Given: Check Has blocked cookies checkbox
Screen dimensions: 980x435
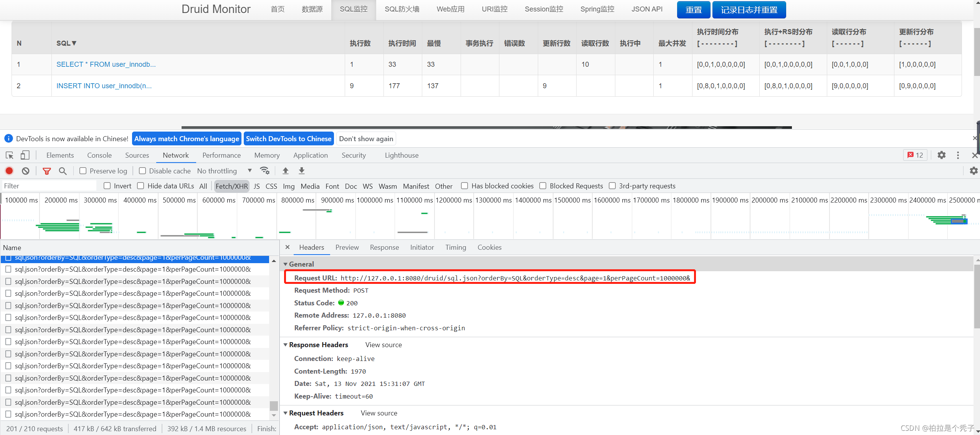Looking at the screenshot, I should click(464, 186).
